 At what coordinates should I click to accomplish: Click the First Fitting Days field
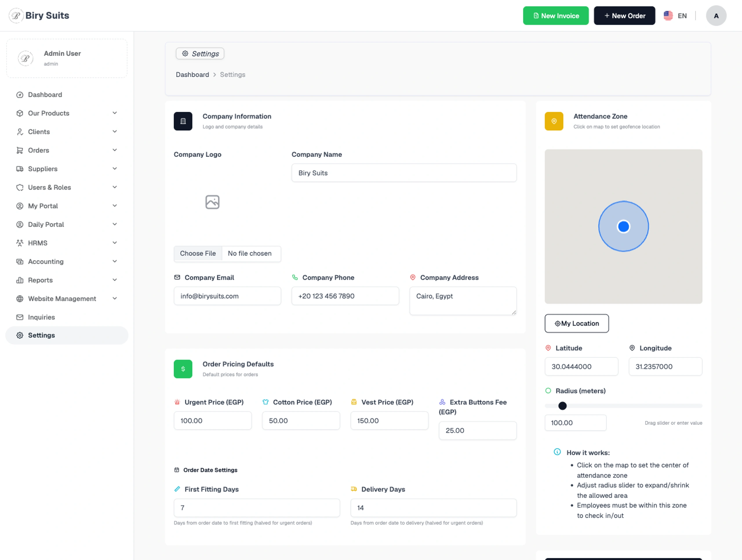(x=257, y=508)
